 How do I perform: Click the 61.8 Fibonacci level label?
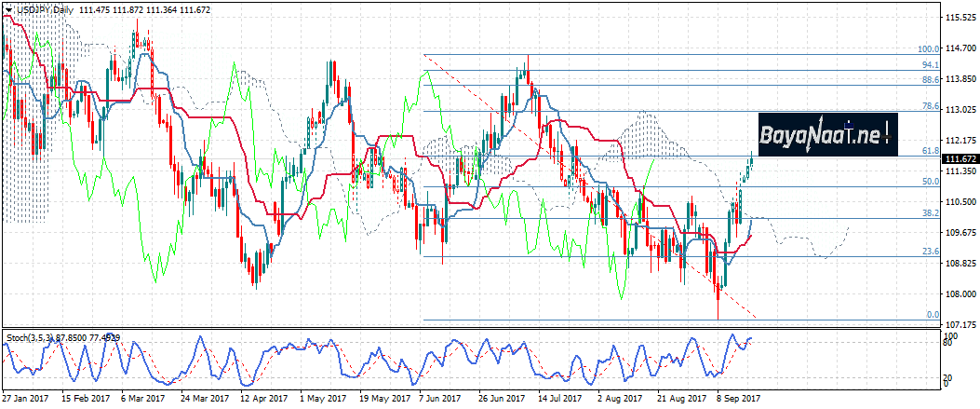pos(928,150)
